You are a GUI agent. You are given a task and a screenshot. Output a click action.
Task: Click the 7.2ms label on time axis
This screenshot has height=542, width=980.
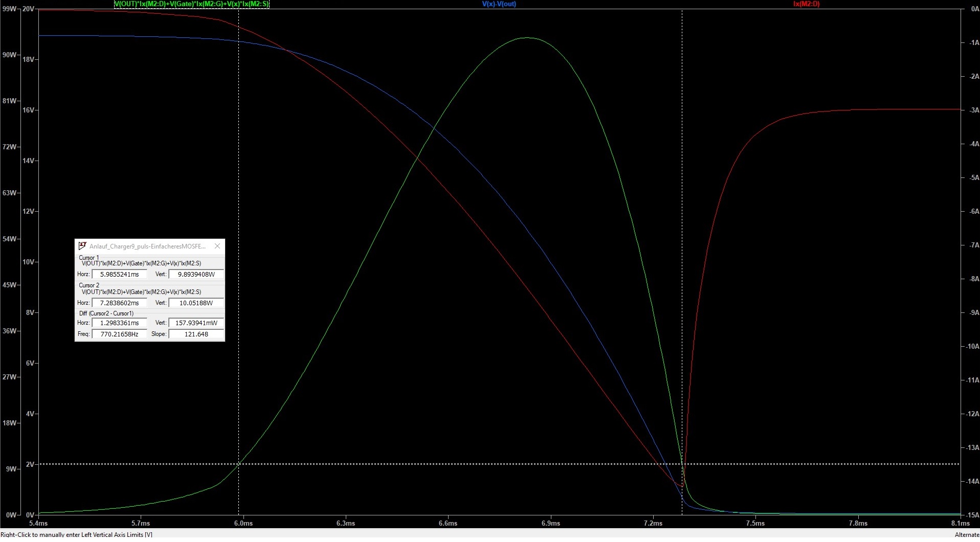click(653, 523)
